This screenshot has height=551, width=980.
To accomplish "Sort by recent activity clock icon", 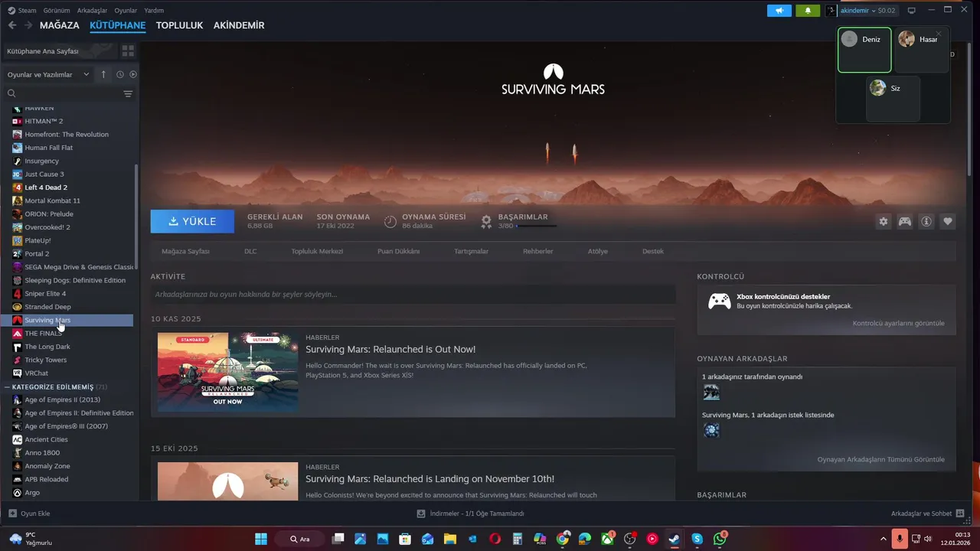I will [x=120, y=74].
